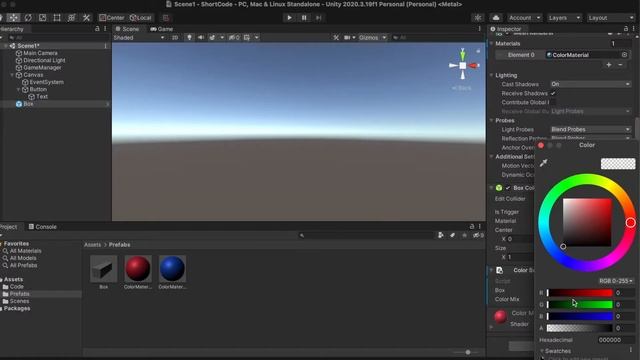Screen dimensions: 640x360
Task: Toggle scene lighting bulb icon
Action: coord(189,38)
